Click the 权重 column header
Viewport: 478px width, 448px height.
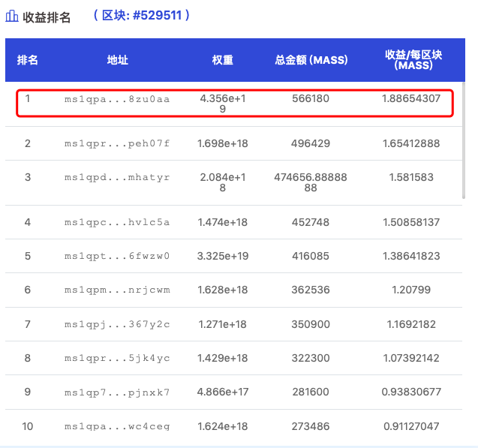coord(223,60)
